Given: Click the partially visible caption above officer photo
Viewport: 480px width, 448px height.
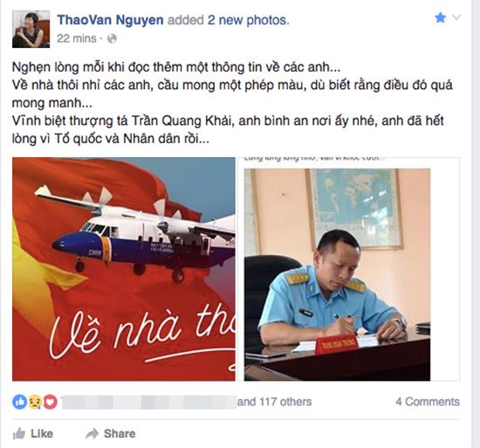Looking at the screenshot, I should tap(315, 158).
